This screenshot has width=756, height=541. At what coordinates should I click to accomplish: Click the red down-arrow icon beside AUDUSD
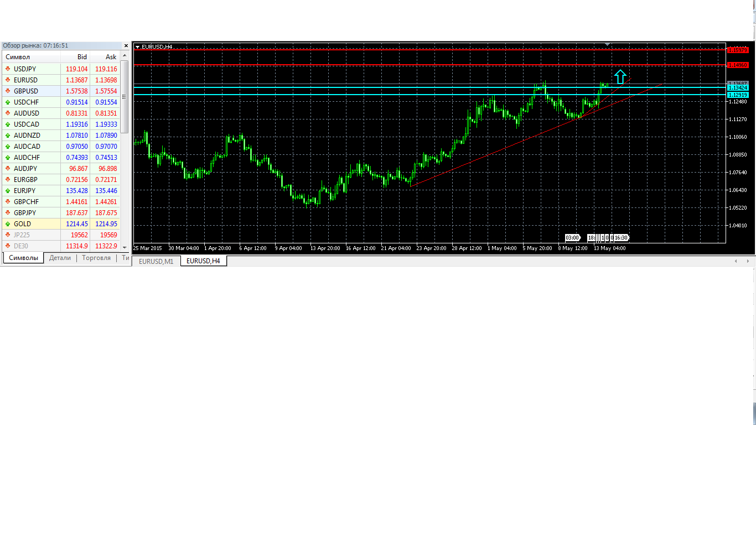(8, 113)
